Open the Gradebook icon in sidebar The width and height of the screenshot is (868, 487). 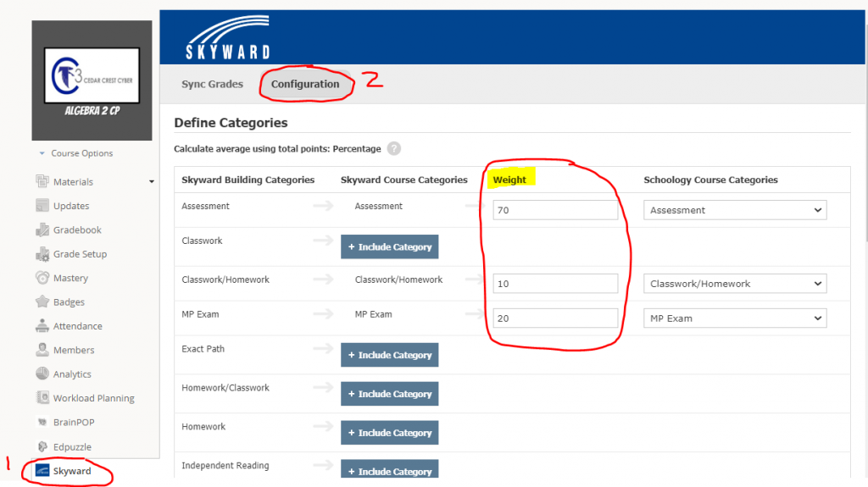[x=42, y=230]
